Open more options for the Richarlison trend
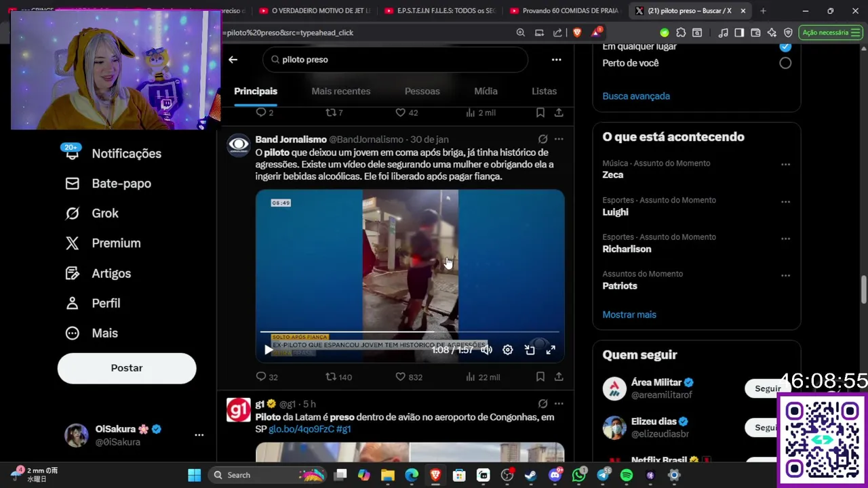The image size is (868, 488). tap(785, 239)
